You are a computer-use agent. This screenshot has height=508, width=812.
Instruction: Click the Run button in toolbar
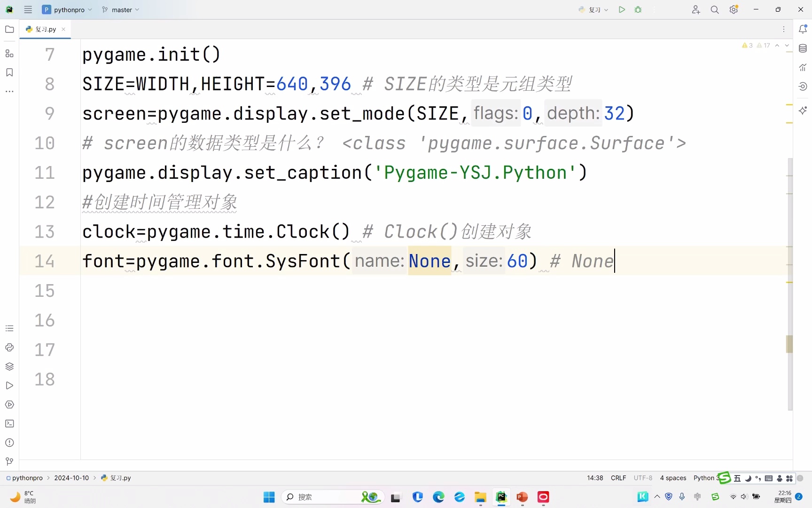pos(622,9)
